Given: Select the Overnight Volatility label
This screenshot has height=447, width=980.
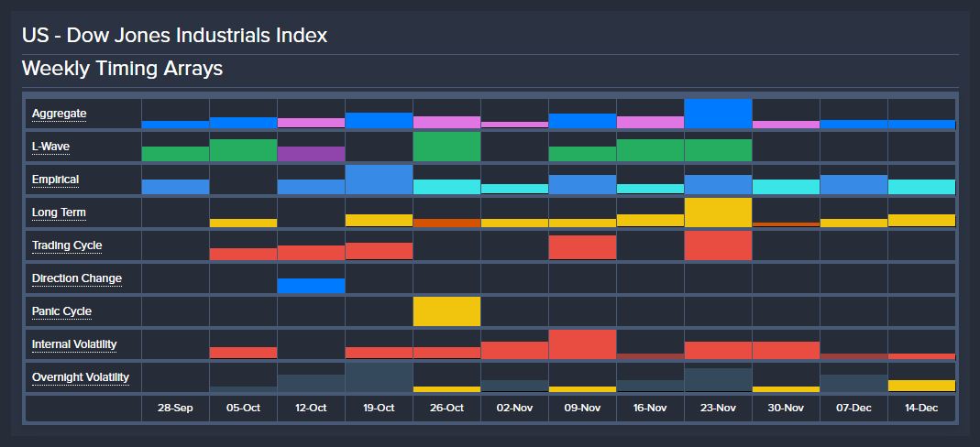Looking at the screenshot, I should pyautogui.click(x=81, y=377).
